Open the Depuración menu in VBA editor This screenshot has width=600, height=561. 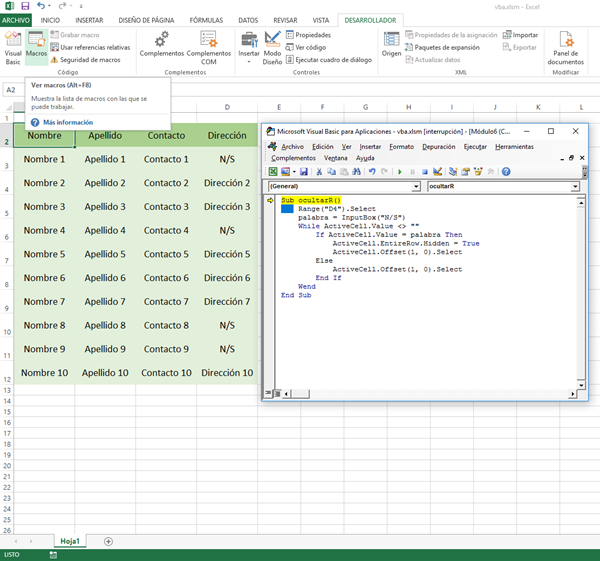pos(438,147)
